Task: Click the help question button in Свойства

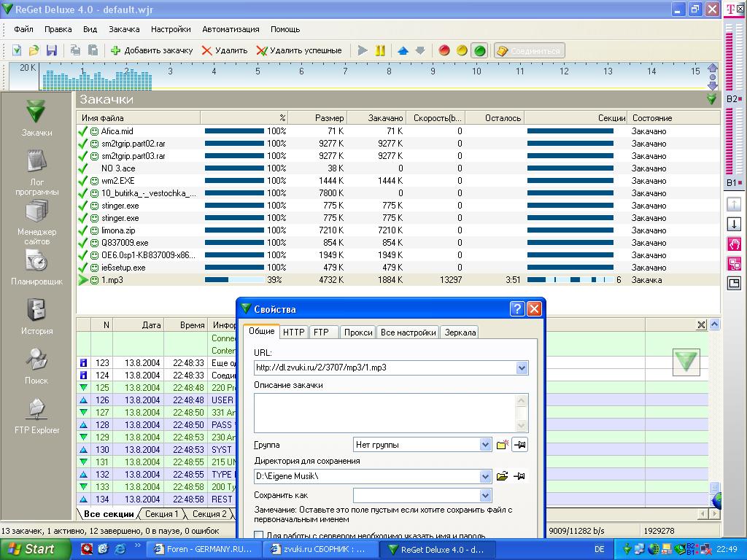Action: 517,309
